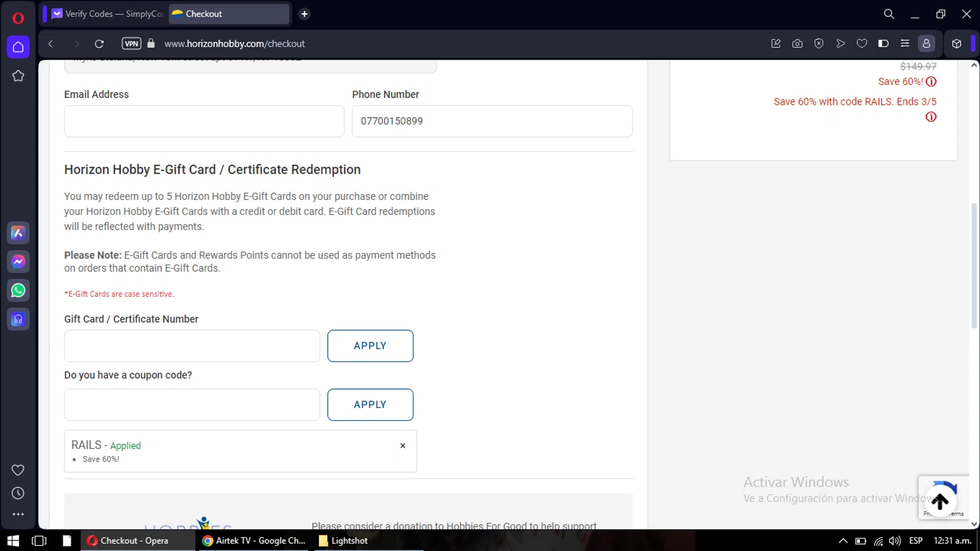Click the page scrollbar down arrow

(x=974, y=524)
